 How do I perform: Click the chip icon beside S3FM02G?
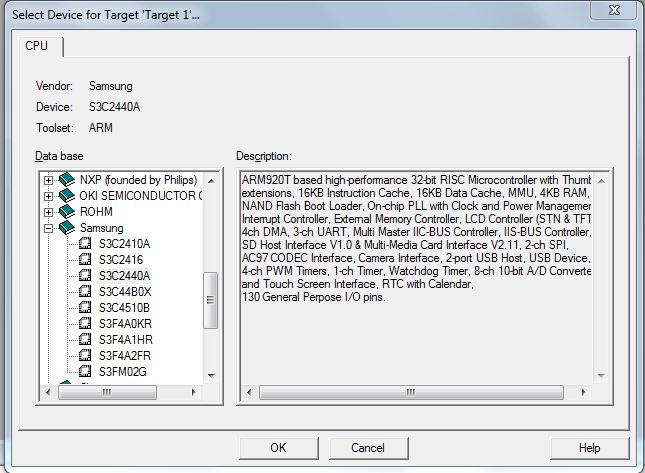pyautogui.click(x=85, y=371)
